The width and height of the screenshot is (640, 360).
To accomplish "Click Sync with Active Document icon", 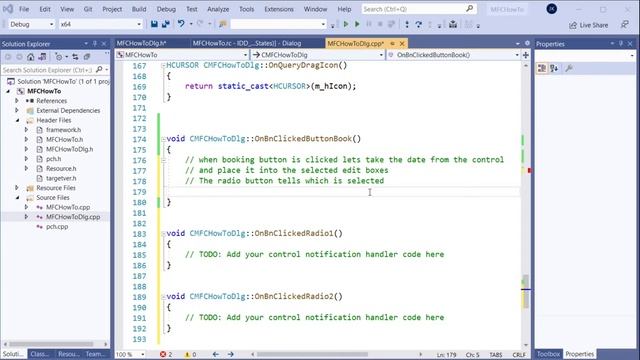I will (x=75, y=57).
